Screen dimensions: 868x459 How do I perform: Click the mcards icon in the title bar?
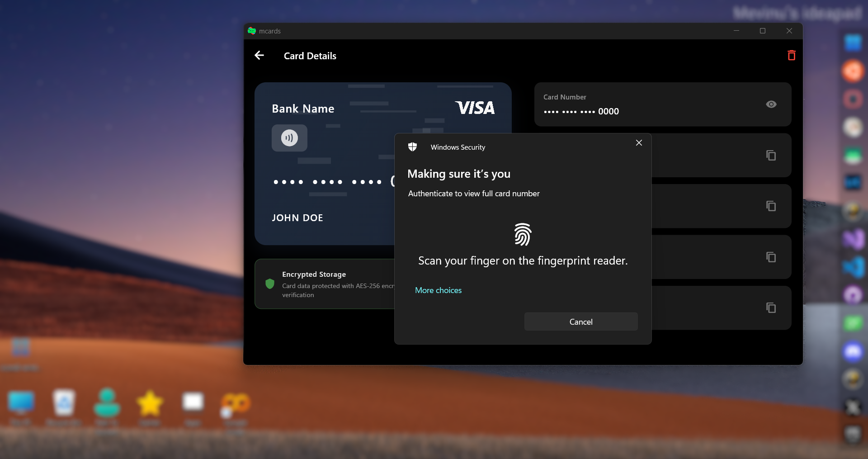(252, 31)
